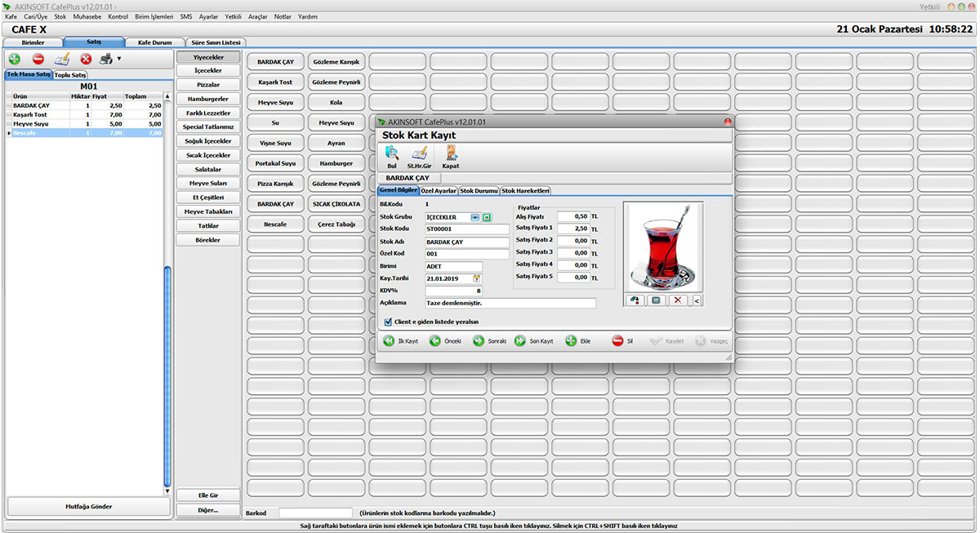Viewport: 980px width, 533px height.
Task: Click the Mutfağa Gönder button
Action: click(88, 506)
